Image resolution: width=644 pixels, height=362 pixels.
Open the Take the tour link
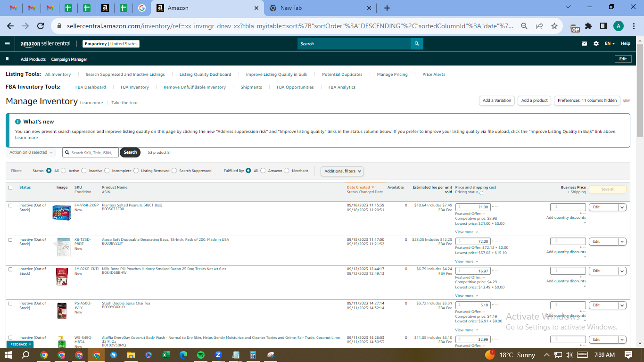[x=124, y=103]
